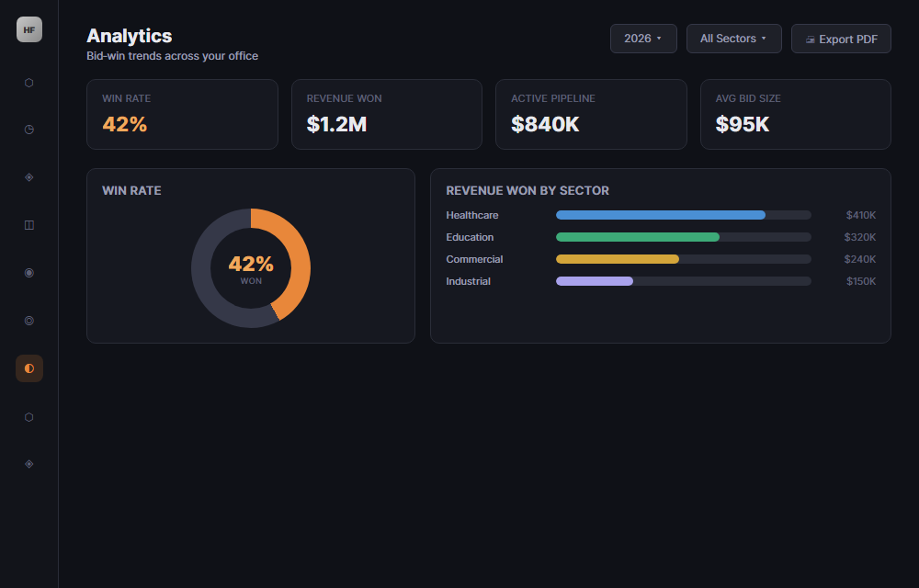
Task: Click the Avg Bid Size $95K card
Action: pos(796,114)
